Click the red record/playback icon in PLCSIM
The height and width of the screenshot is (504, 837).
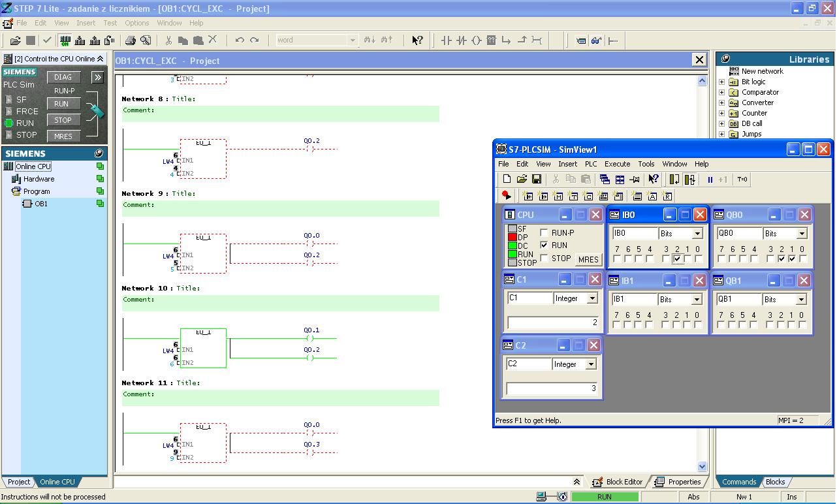coord(507,196)
